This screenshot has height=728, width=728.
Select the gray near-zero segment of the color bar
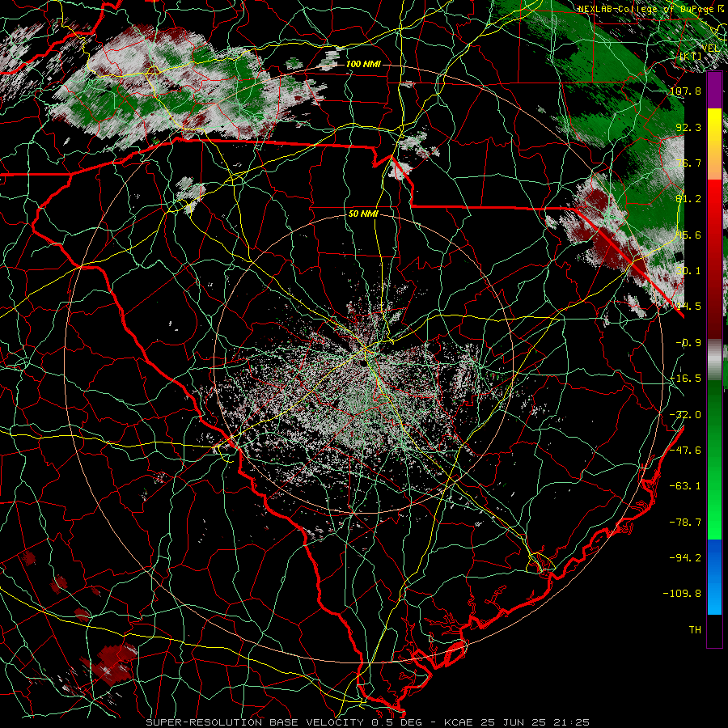tap(714, 360)
